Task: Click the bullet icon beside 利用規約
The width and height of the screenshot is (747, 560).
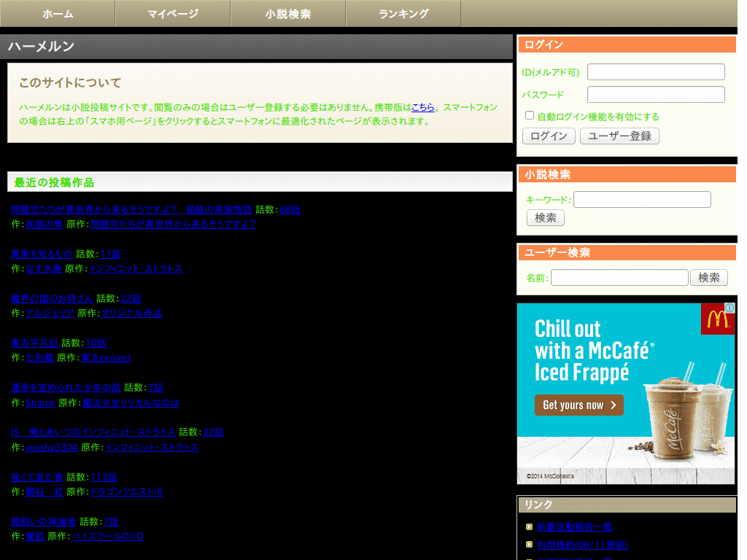Action: (x=529, y=545)
